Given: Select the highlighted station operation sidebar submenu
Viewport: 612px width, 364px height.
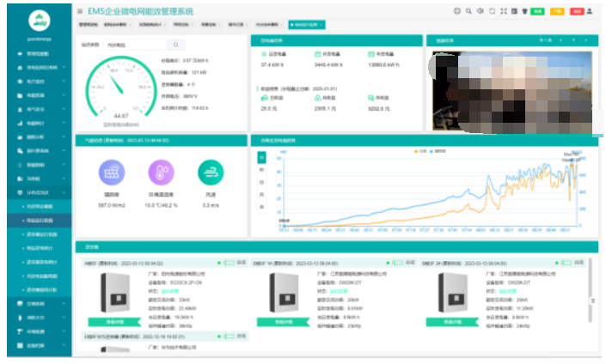Looking at the screenshot, I should point(39,221).
